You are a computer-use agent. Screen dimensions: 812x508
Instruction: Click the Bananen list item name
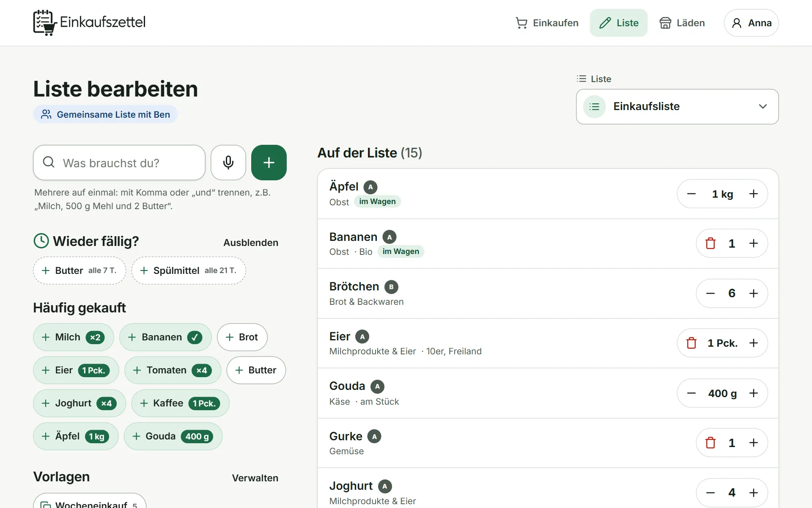(x=353, y=237)
